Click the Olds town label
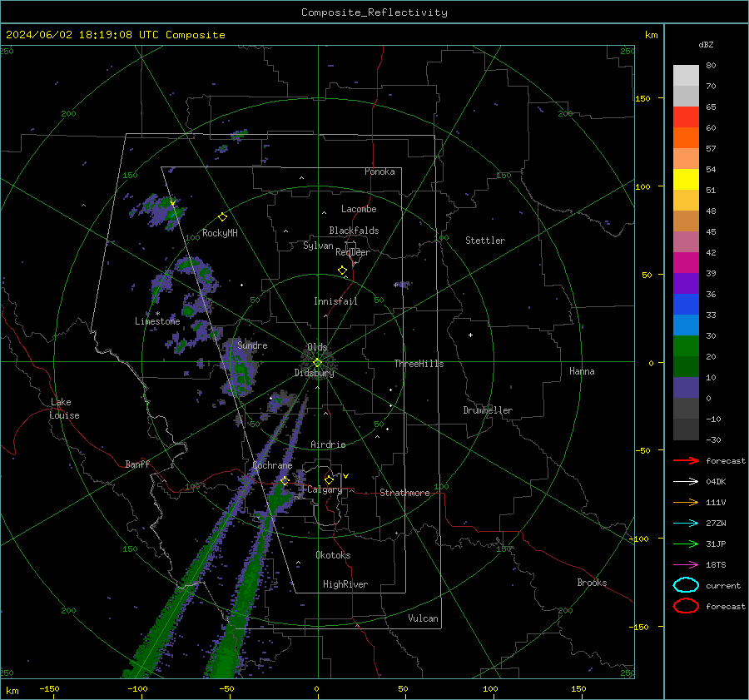This screenshot has width=749, height=700. (317, 347)
